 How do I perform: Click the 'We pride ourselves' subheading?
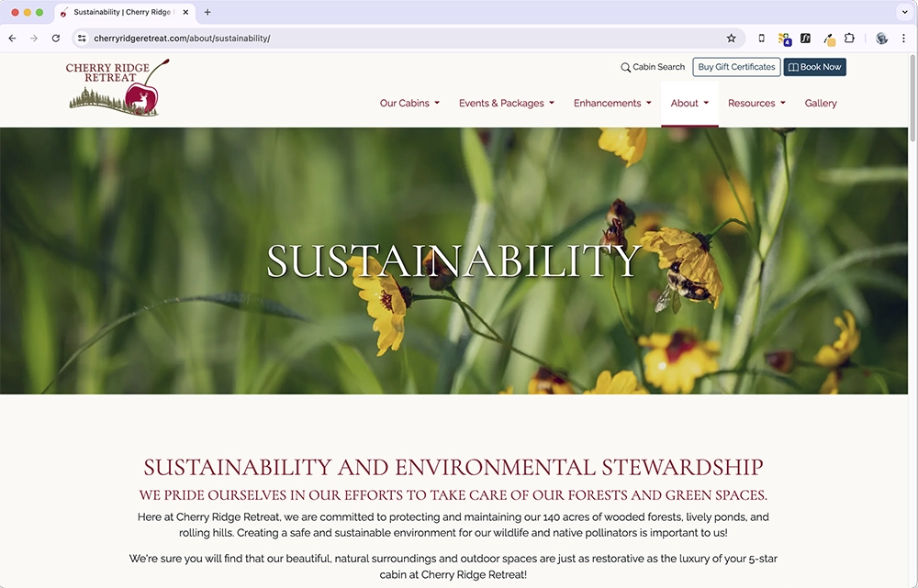[x=453, y=495]
